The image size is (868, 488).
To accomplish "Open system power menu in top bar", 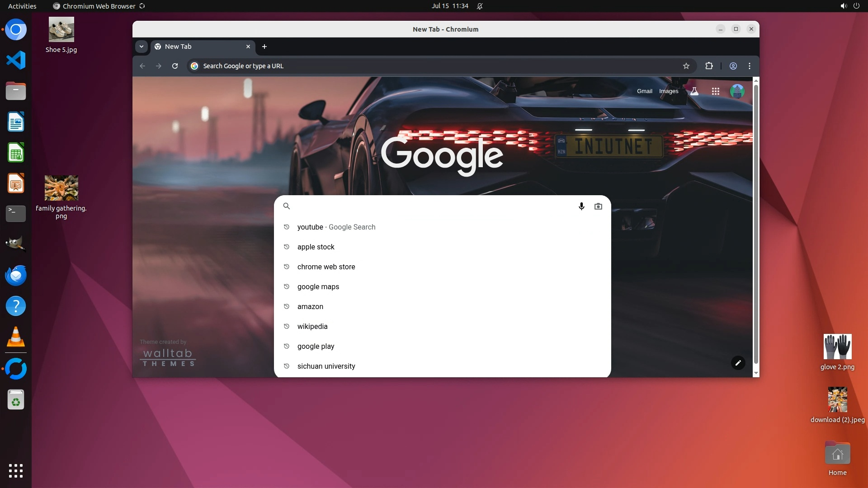I will 856,6.
